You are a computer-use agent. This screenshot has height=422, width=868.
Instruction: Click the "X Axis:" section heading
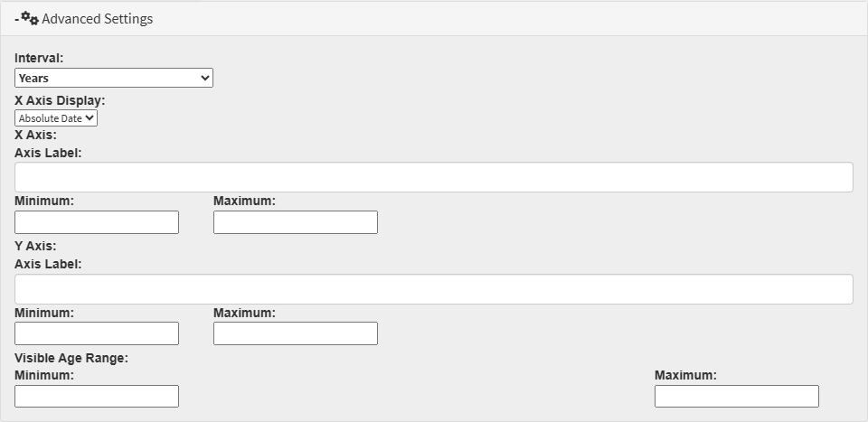[35, 135]
